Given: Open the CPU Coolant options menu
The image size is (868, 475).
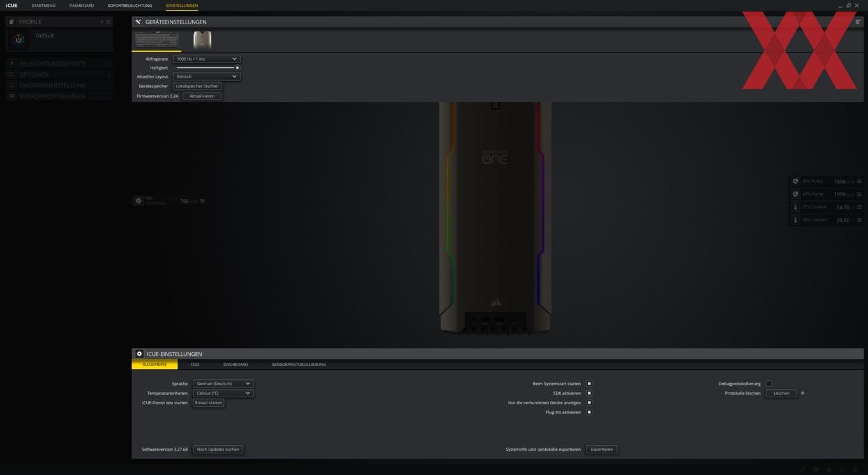Looking at the screenshot, I should [859, 207].
